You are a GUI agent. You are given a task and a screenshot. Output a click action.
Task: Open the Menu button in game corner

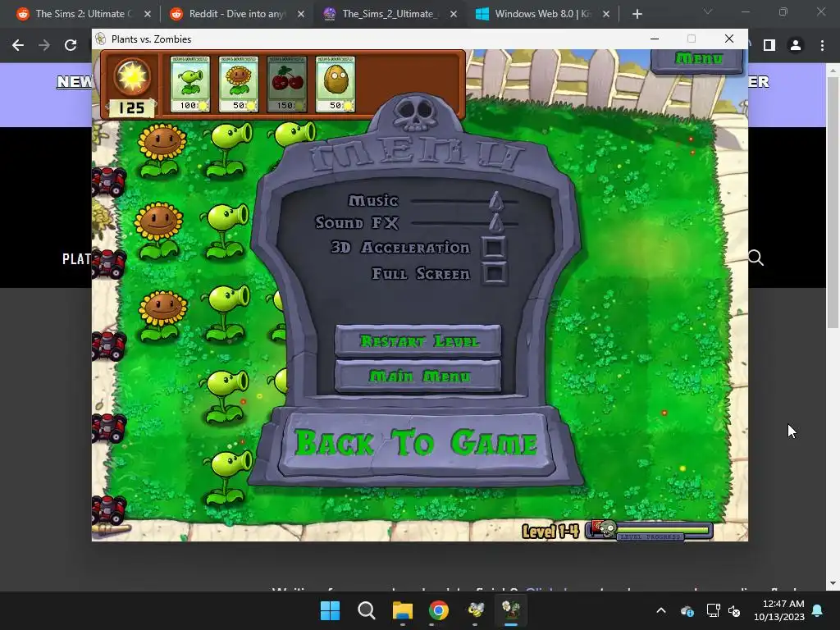coord(697,59)
